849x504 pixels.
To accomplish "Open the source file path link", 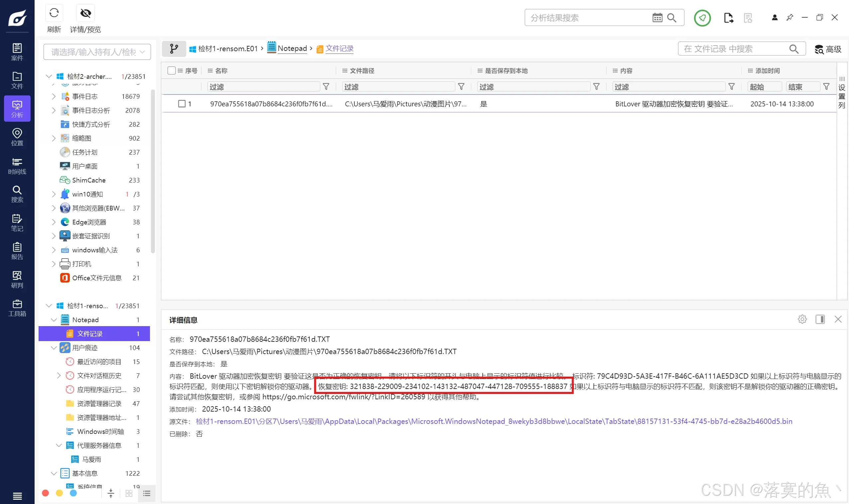I will (x=494, y=422).
